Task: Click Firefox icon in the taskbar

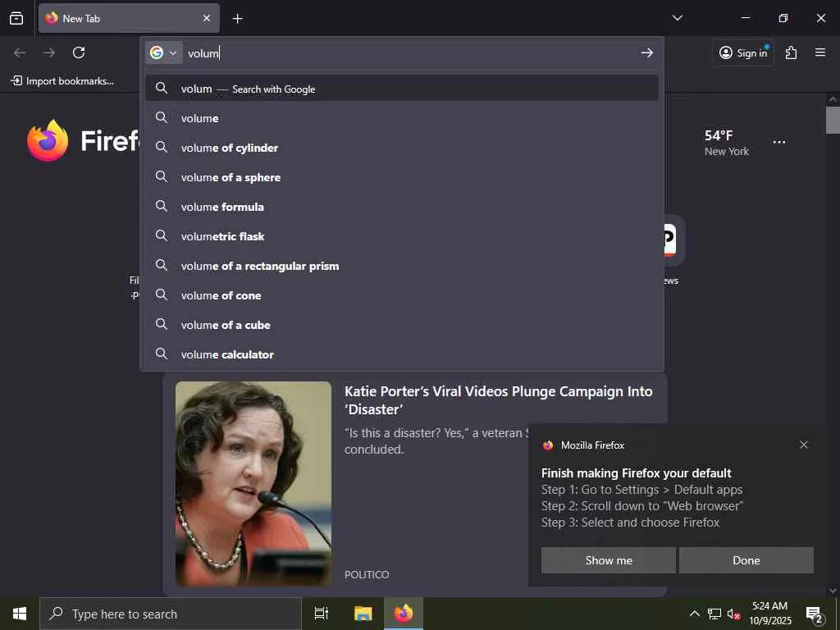Action: [404, 614]
